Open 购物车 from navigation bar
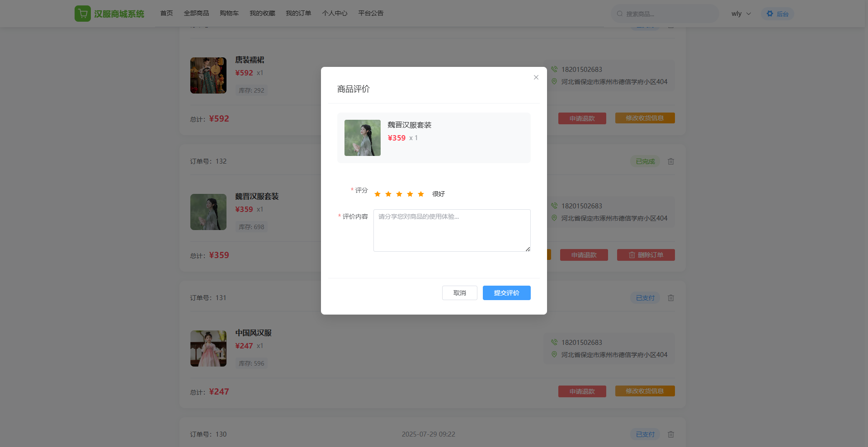This screenshot has width=868, height=447. (229, 13)
